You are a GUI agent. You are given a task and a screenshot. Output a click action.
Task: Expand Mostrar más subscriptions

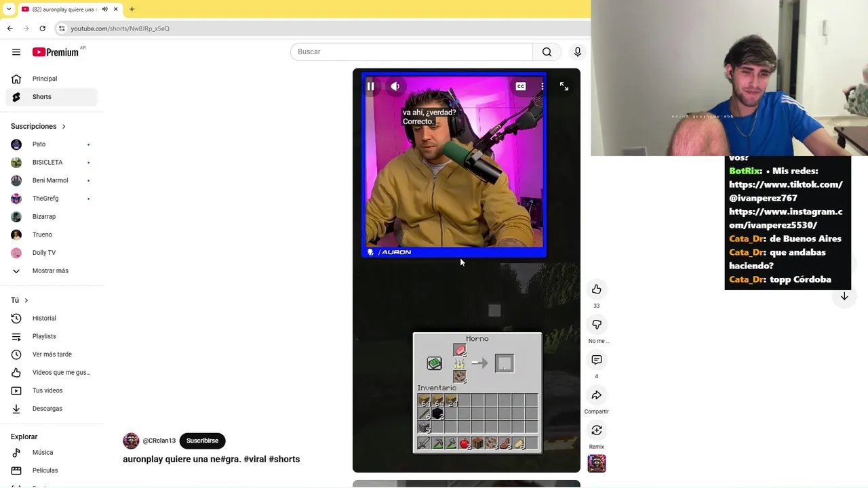(52, 271)
